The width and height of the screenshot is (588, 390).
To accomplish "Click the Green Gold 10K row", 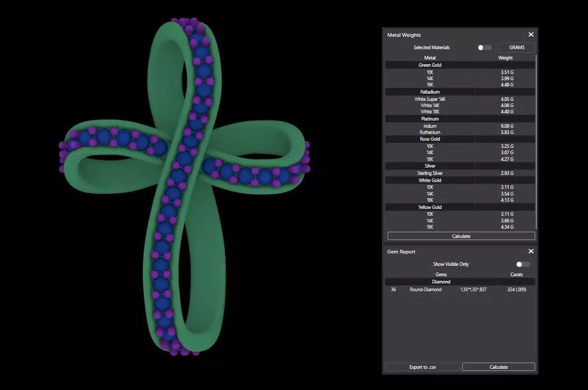I will pos(460,72).
